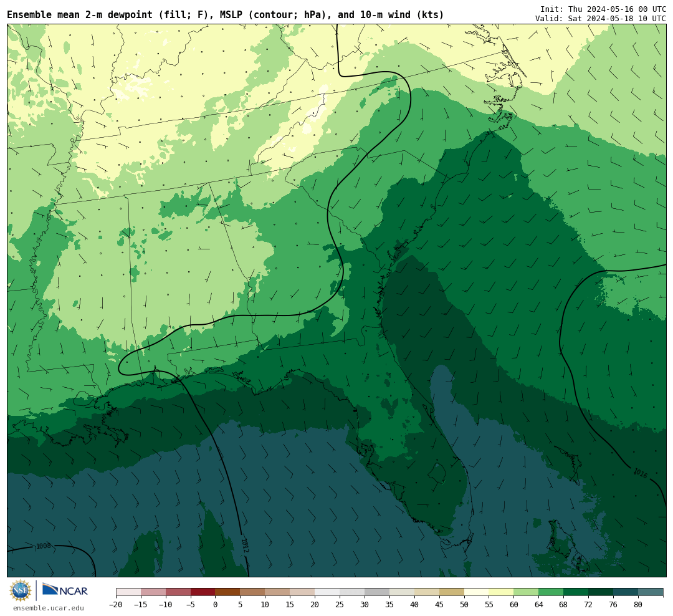
Task: Pick the 68-72 dark green colorbar swatch
Action: [x=576, y=592]
